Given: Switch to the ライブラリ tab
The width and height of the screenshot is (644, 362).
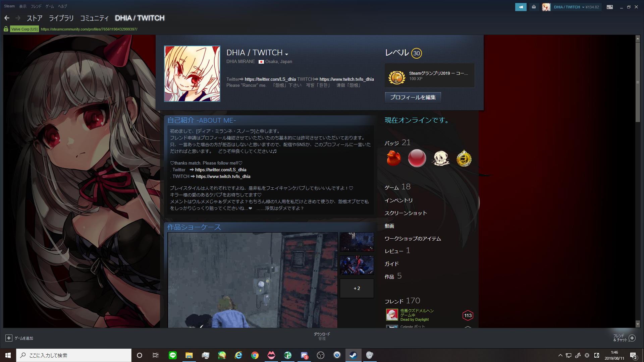Looking at the screenshot, I should 61,18.
